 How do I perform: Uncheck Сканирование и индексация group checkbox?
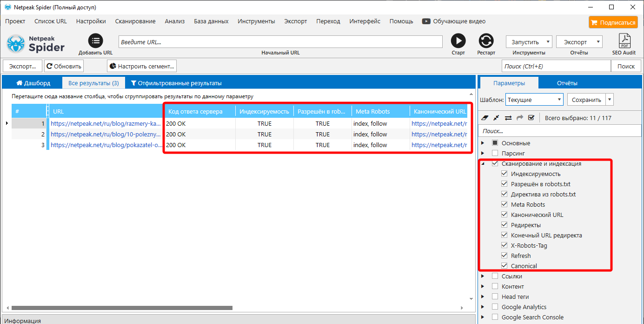click(495, 163)
